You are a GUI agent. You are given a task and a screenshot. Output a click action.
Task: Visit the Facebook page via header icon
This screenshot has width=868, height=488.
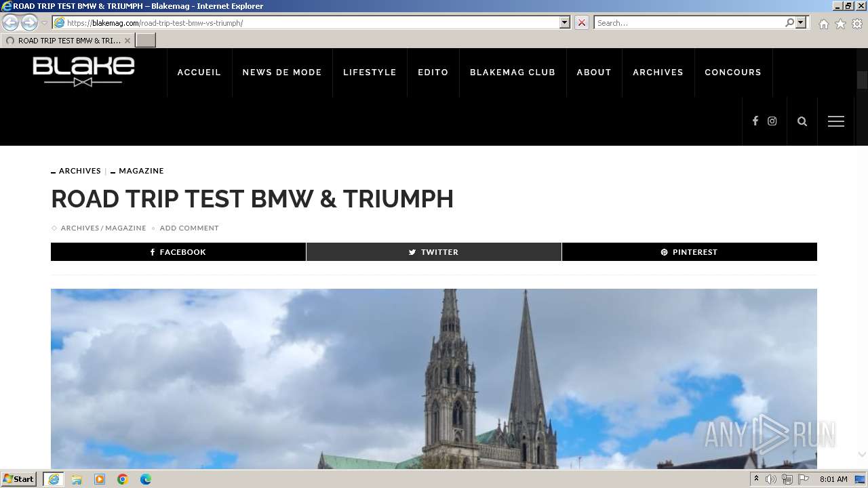click(755, 121)
